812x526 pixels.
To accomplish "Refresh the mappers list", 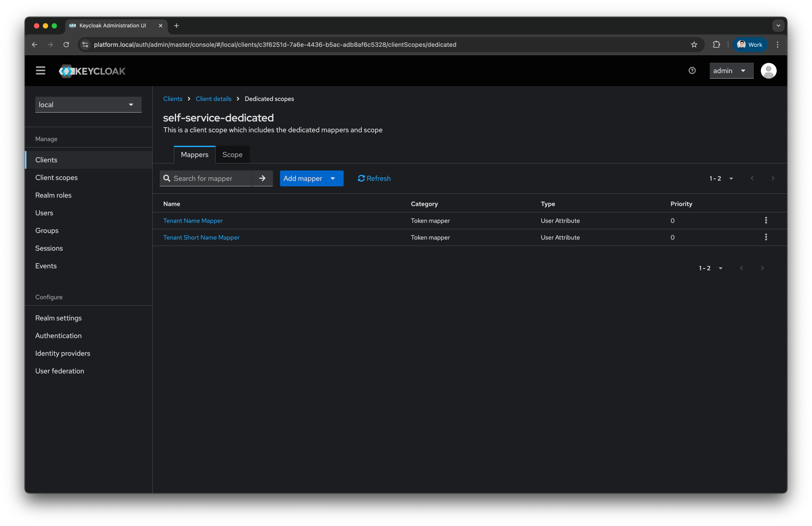I will point(373,178).
